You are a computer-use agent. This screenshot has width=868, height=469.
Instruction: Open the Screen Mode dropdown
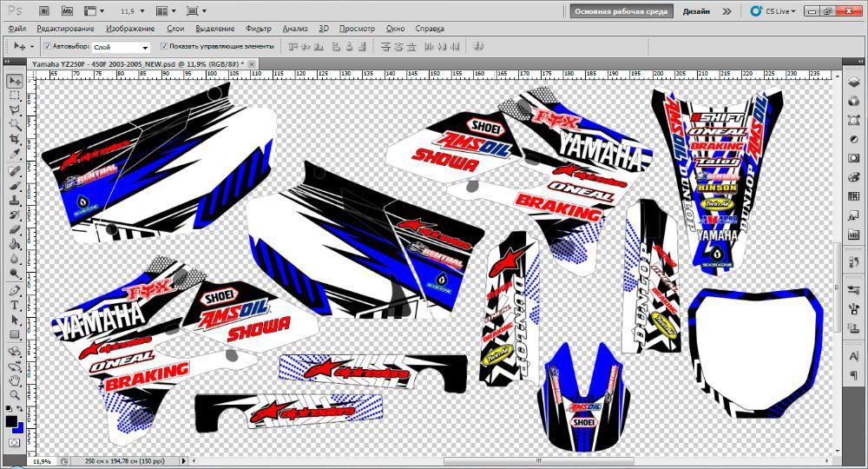(196, 11)
